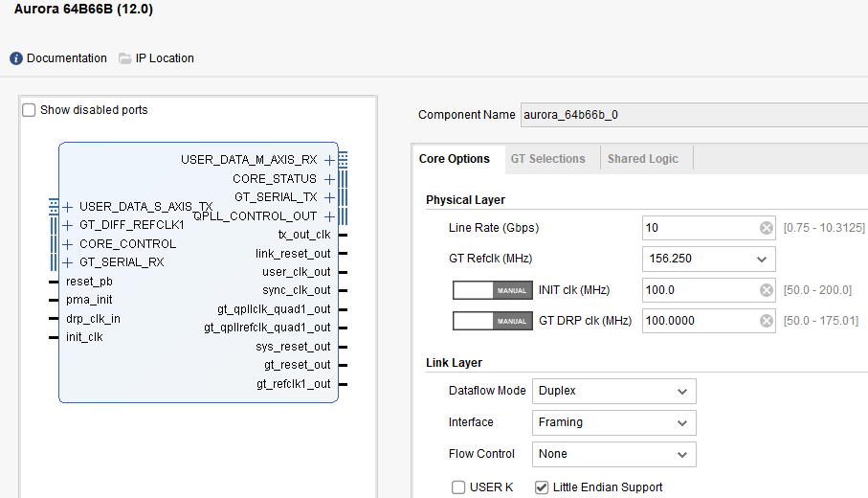Viewport: 868px width, 498px height.
Task: Click the Line Rate range hint [0.75 - 10.3125]
Action: click(x=824, y=228)
